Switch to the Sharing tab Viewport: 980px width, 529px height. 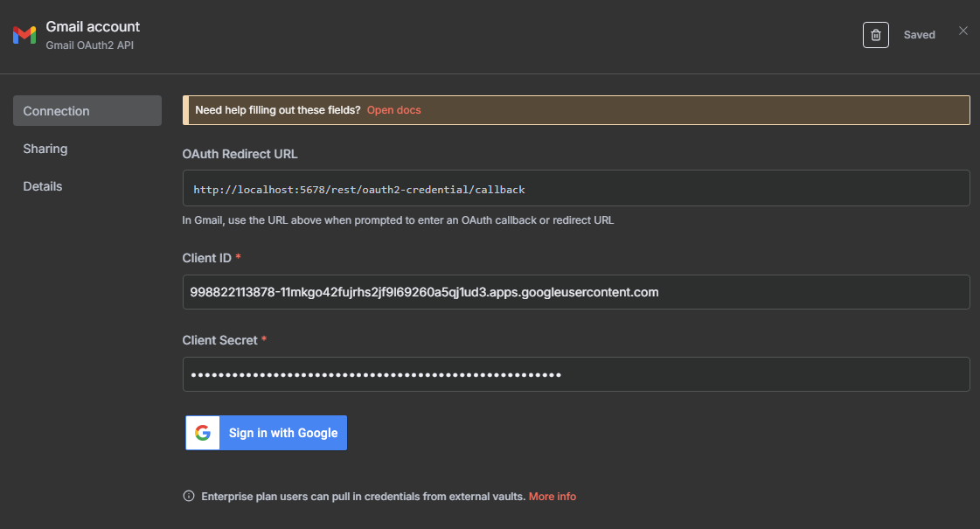point(45,149)
